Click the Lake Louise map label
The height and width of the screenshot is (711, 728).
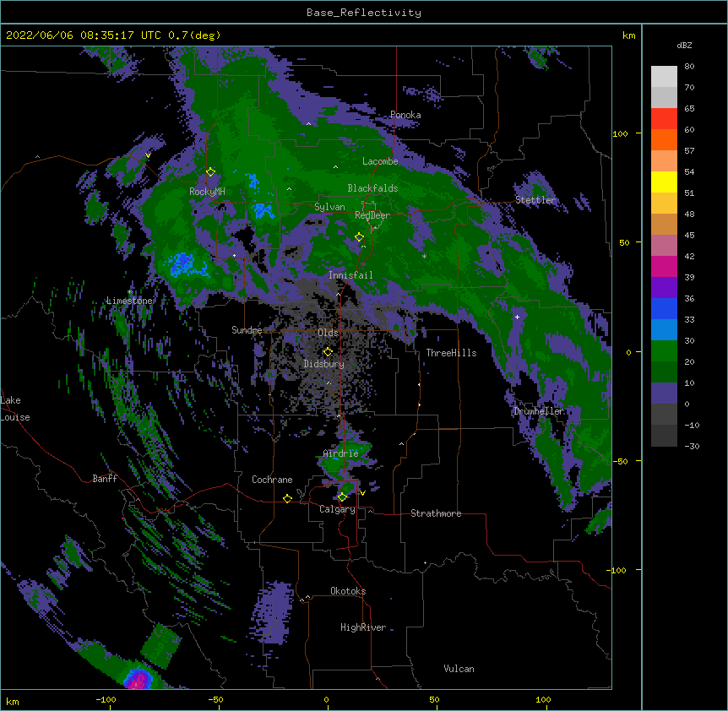[15, 409]
